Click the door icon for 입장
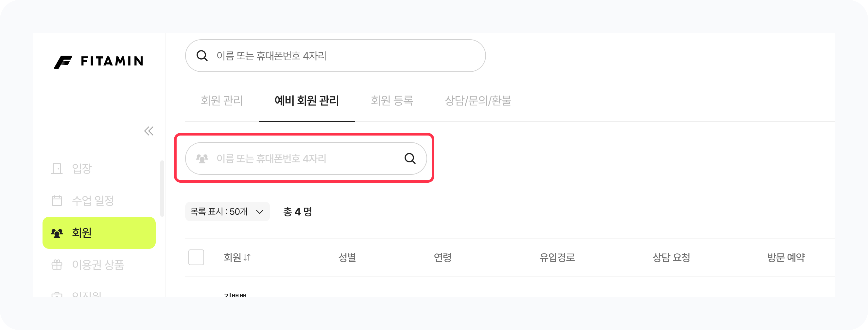 coord(57,168)
